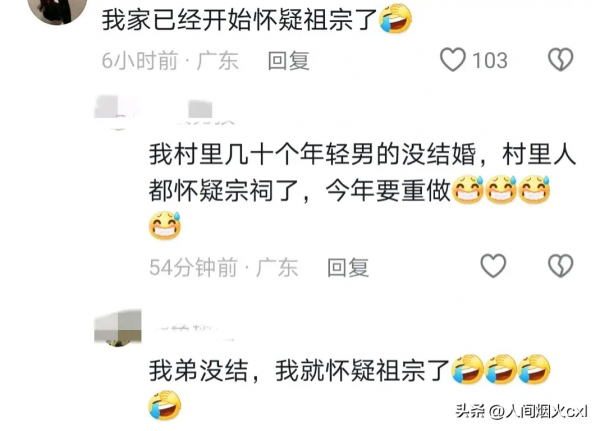This screenshot has width=600, height=431.
Task: Tap the 头条 @人间烟火cxl watermark
Action: pyautogui.click(x=521, y=411)
